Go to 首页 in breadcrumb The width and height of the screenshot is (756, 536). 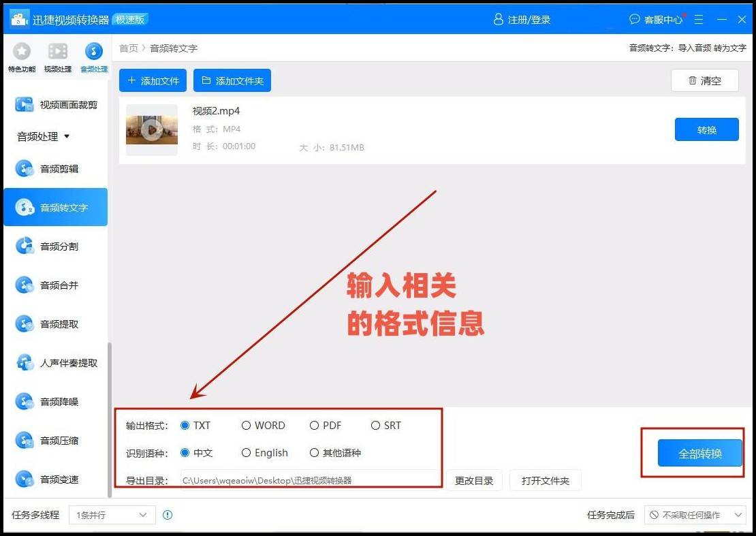(129, 48)
